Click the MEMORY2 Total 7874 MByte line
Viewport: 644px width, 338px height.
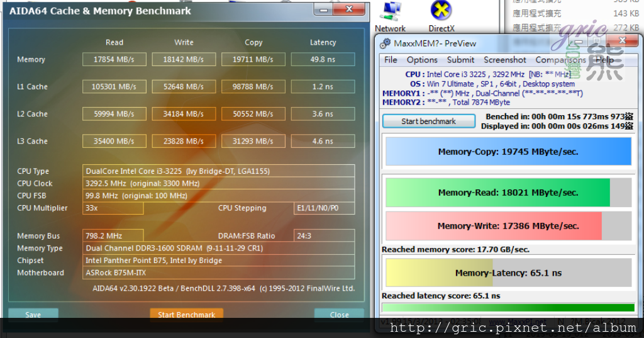point(446,103)
